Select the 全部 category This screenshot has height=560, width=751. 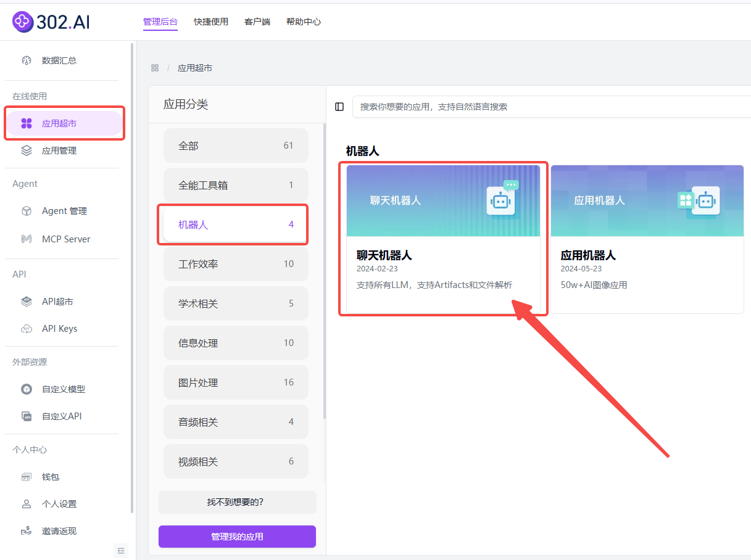coord(236,146)
